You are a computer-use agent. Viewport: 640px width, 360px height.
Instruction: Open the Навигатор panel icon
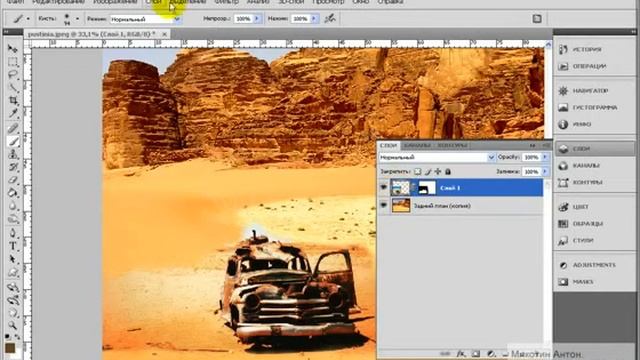(563, 91)
